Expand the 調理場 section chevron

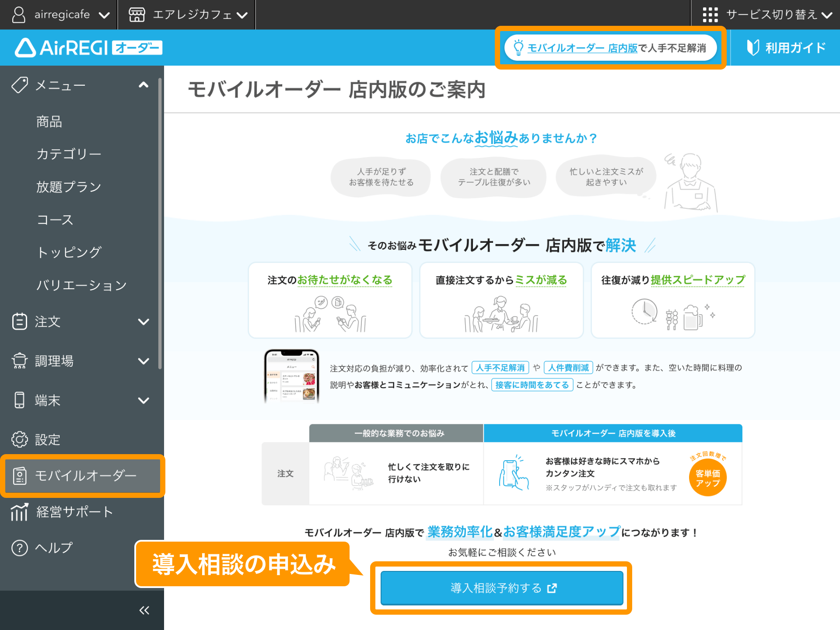tap(143, 361)
